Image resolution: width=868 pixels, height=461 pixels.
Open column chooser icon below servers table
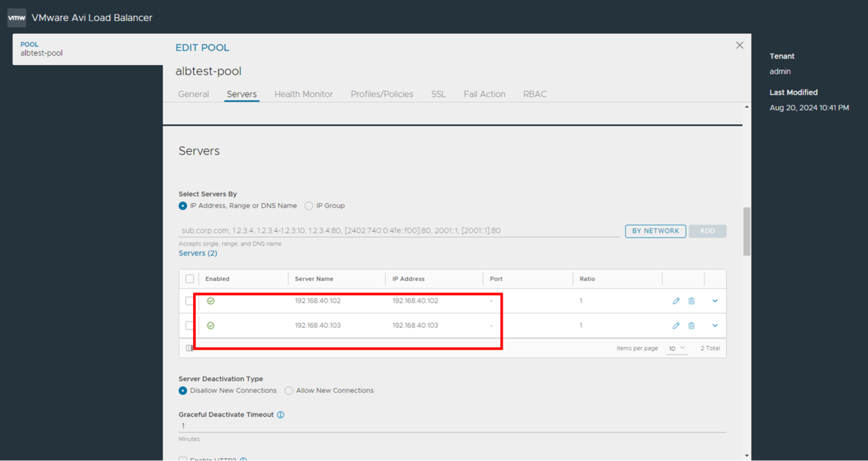point(190,348)
